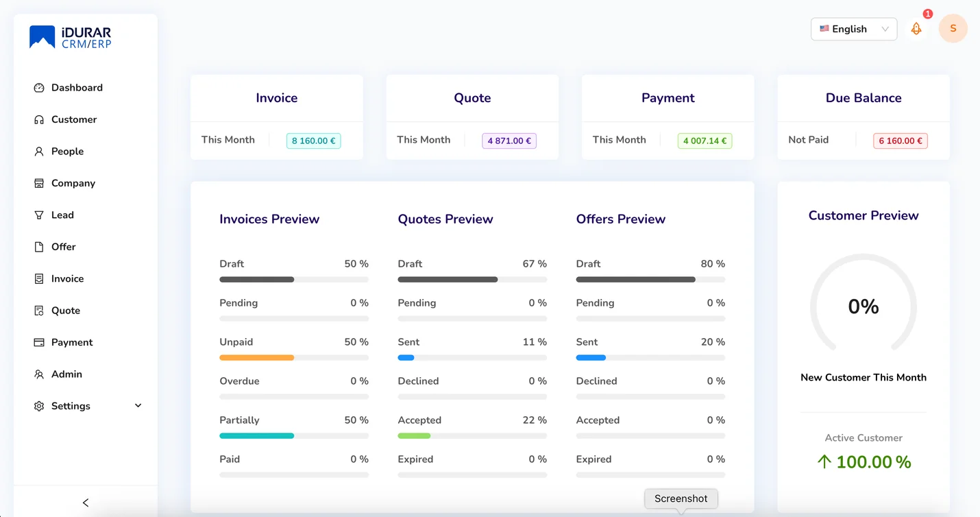This screenshot has height=517, width=980.
Task: Open the Invoice menu item
Action: [x=86, y=278]
